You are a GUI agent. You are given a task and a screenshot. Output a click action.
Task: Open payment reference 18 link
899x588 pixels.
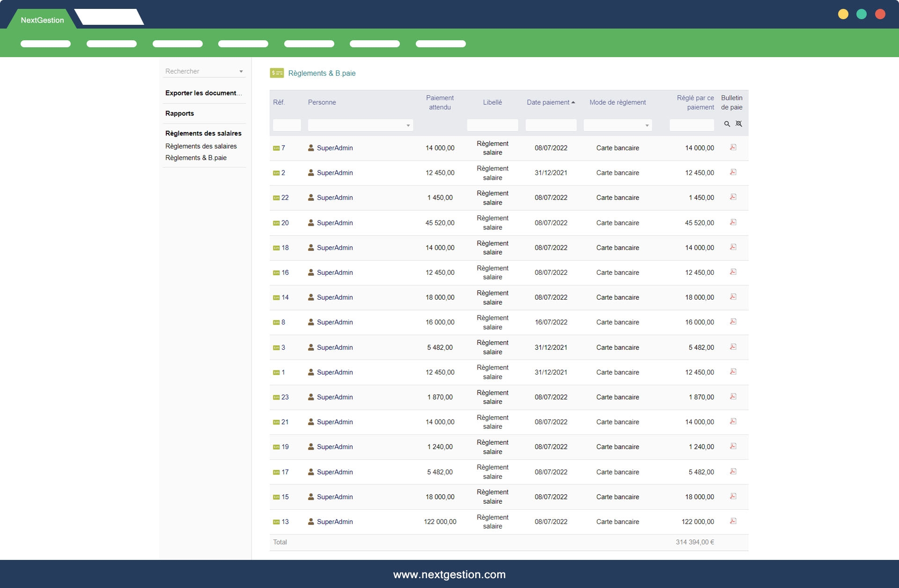[x=285, y=248]
